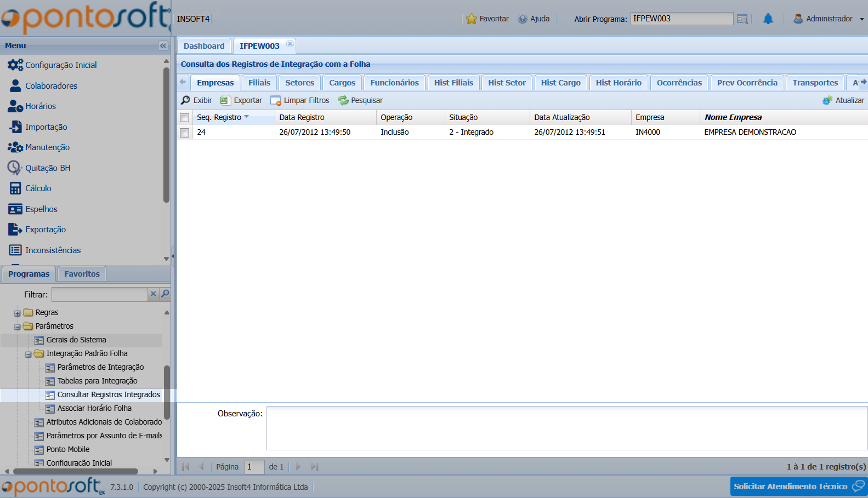868x498 pixels.
Task: Open Cálculo from the sidebar menu
Action: point(38,188)
